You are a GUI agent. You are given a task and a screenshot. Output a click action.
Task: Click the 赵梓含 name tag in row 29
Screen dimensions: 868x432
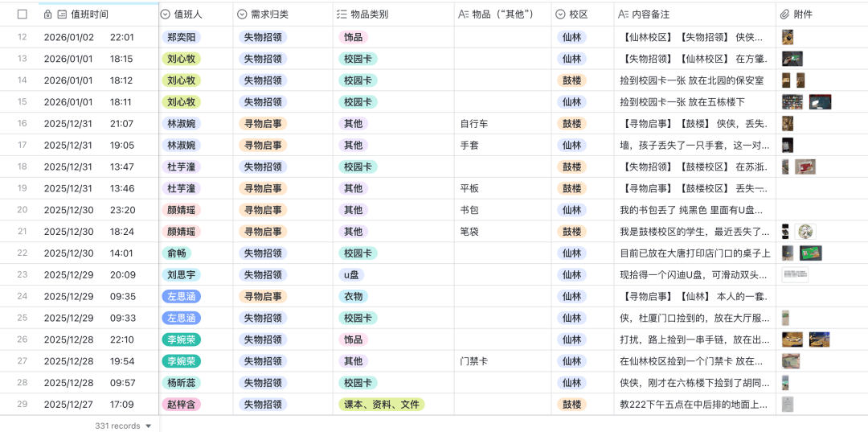(181, 405)
